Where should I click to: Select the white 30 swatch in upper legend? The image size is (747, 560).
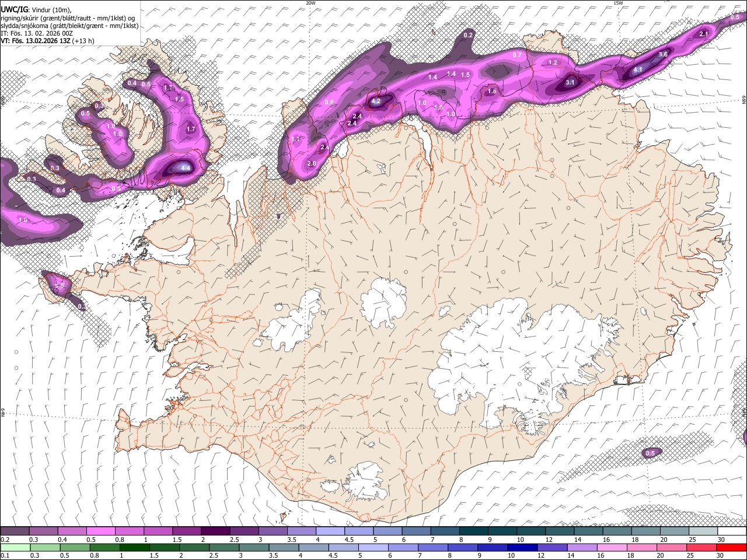[x=732, y=531]
